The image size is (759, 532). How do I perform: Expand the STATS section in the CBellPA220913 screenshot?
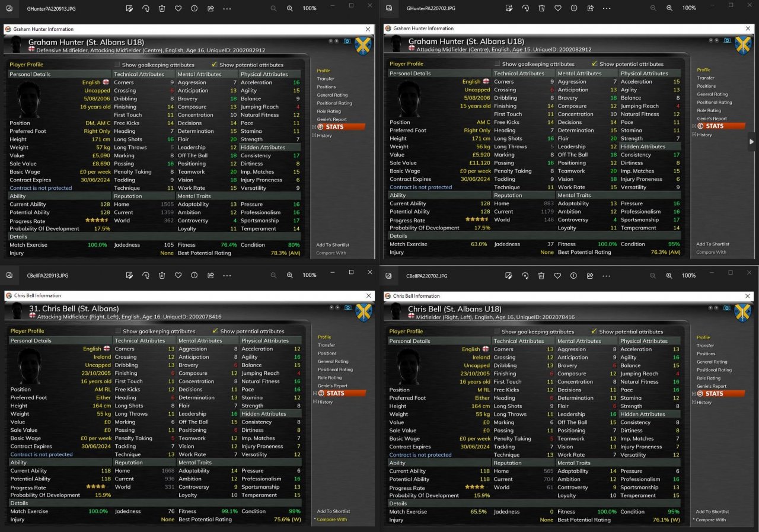[x=315, y=393]
